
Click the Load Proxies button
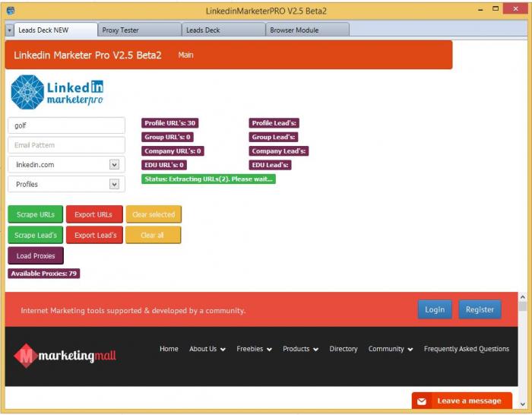point(36,256)
